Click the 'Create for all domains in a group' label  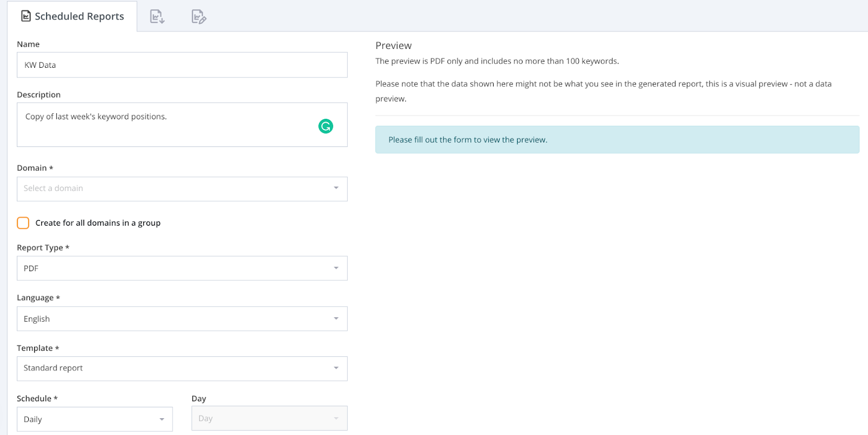pos(98,223)
